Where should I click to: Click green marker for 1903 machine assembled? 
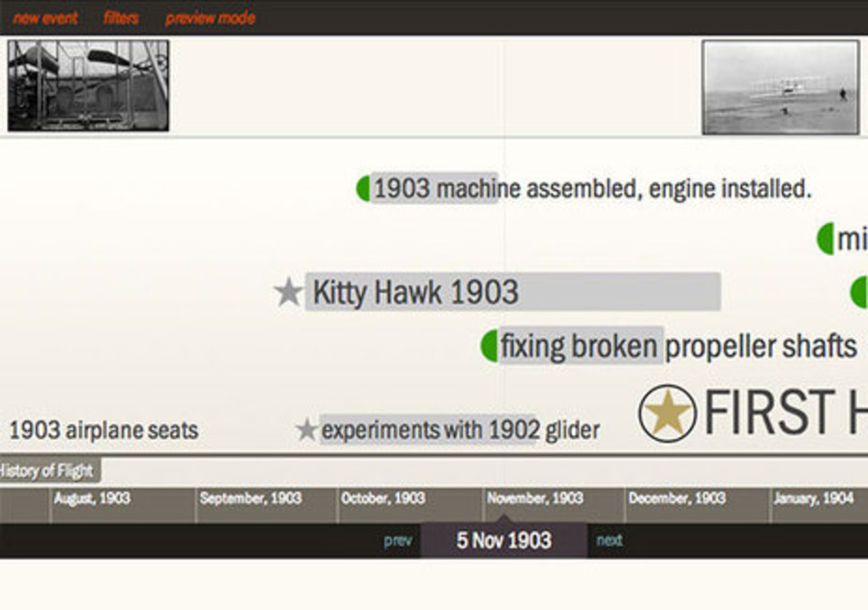point(364,189)
